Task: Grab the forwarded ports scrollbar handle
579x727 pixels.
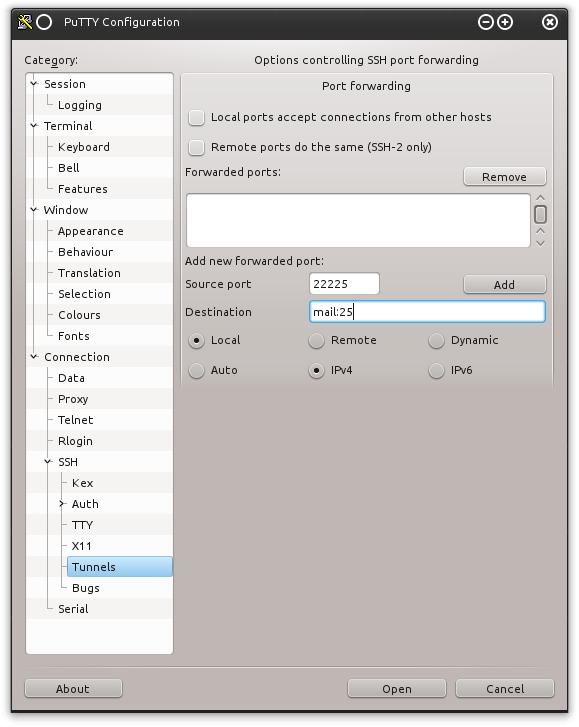Action: click(x=540, y=214)
